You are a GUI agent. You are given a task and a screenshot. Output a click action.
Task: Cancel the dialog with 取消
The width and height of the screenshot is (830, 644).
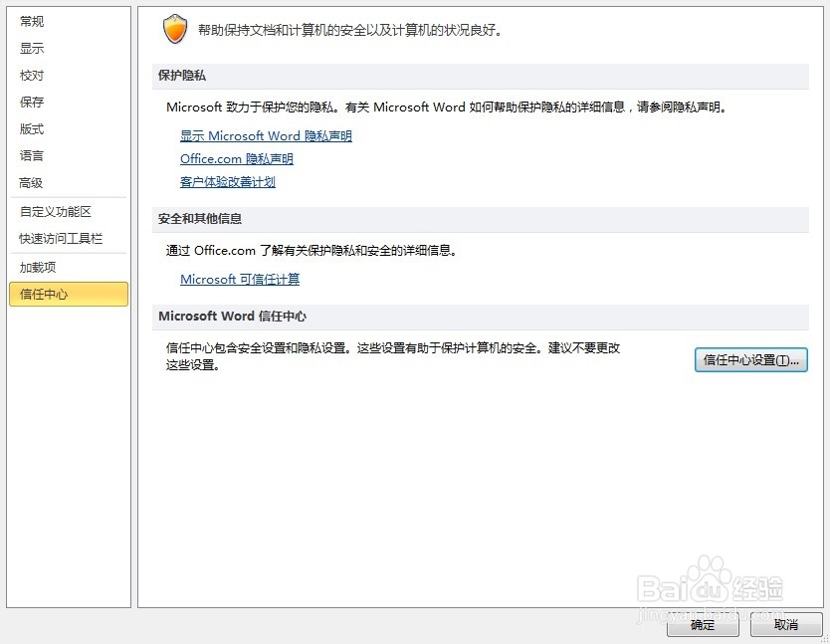(x=786, y=625)
